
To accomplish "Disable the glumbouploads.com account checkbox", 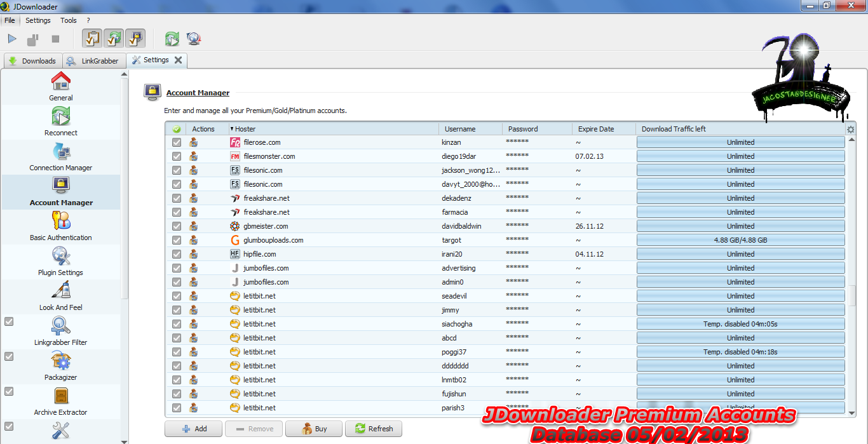I will pos(177,240).
